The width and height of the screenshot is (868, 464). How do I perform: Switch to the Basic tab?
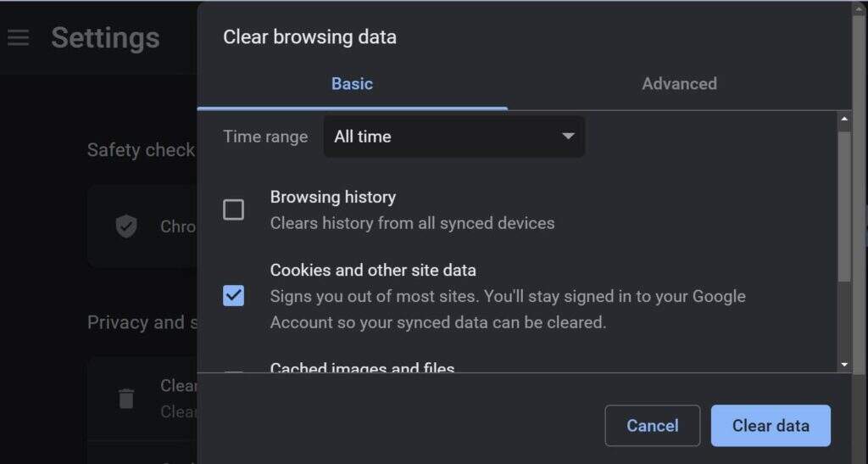(x=352, y=83)
